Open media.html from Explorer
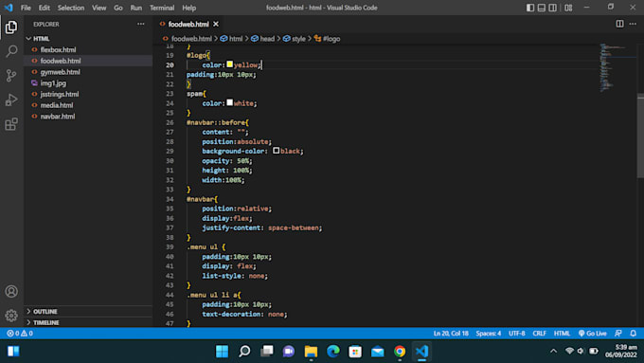The image size is (644, 363). click(88, 105)
